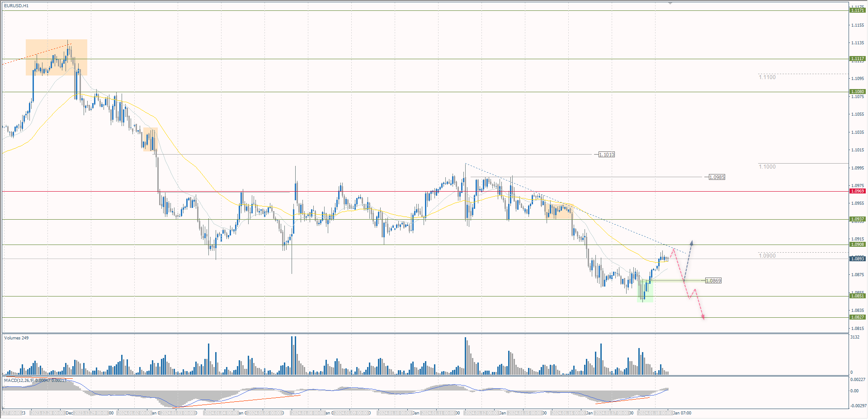The height and width of the screenshot is (419, 868).
Task: Select the 1.0851 price level tag
Action: pos(858,296)
